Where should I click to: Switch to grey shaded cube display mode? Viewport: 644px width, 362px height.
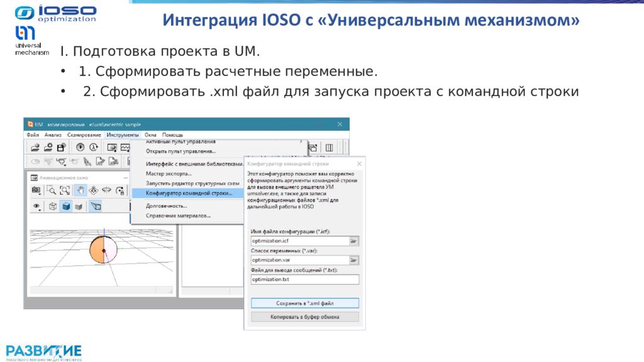(x=79, y=206)
